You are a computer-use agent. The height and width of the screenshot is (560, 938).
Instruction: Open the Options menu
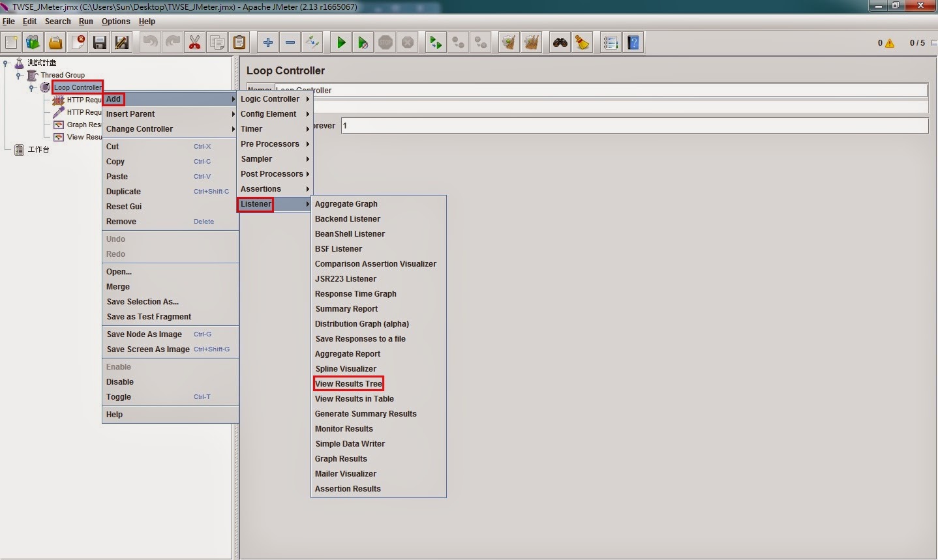pos(115,22)
